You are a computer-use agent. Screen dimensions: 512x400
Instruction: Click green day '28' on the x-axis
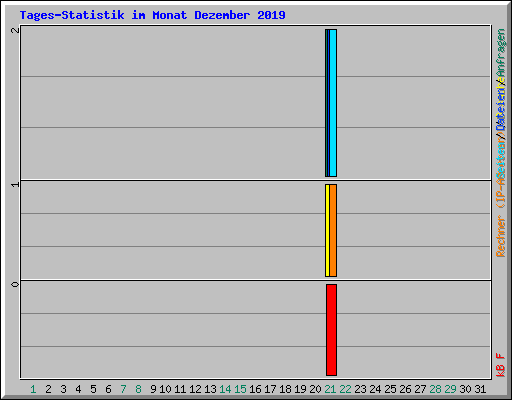point(435,389)
